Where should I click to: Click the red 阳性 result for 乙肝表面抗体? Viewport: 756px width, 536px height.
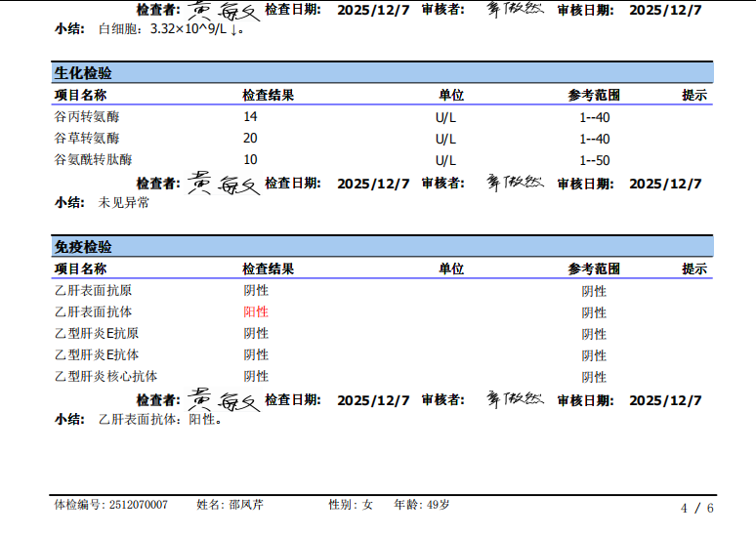coord(255,312)
